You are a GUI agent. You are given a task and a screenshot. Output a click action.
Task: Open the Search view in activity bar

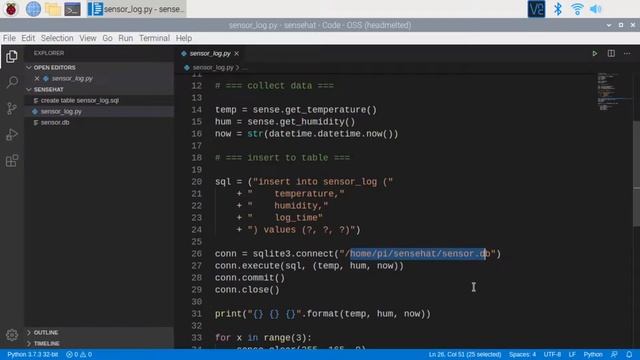pyautogui.click(x=12, y=82)
